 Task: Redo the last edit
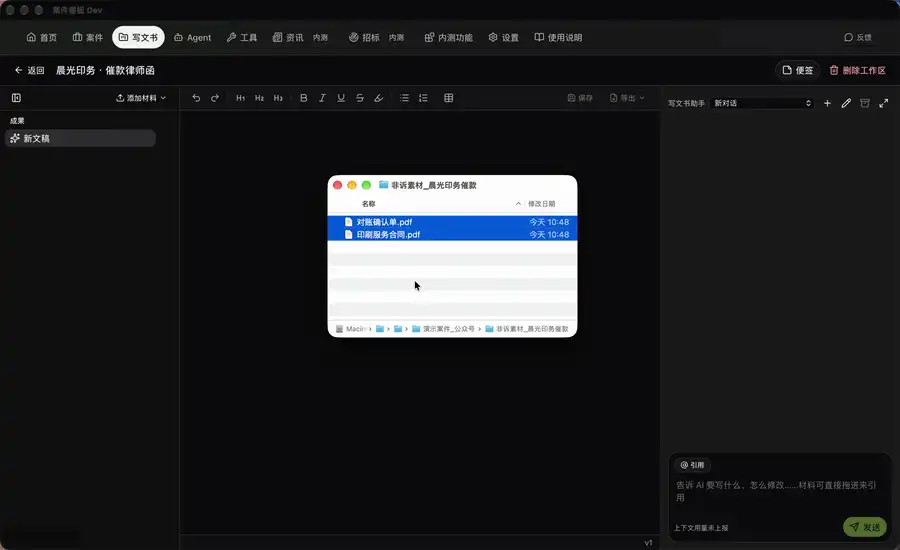click(x=215, y=98)
